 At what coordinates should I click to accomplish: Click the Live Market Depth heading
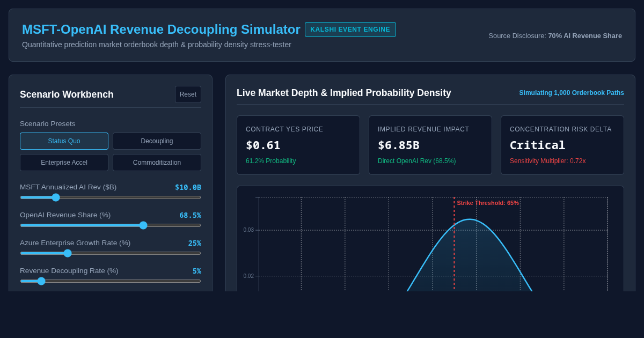344,93
